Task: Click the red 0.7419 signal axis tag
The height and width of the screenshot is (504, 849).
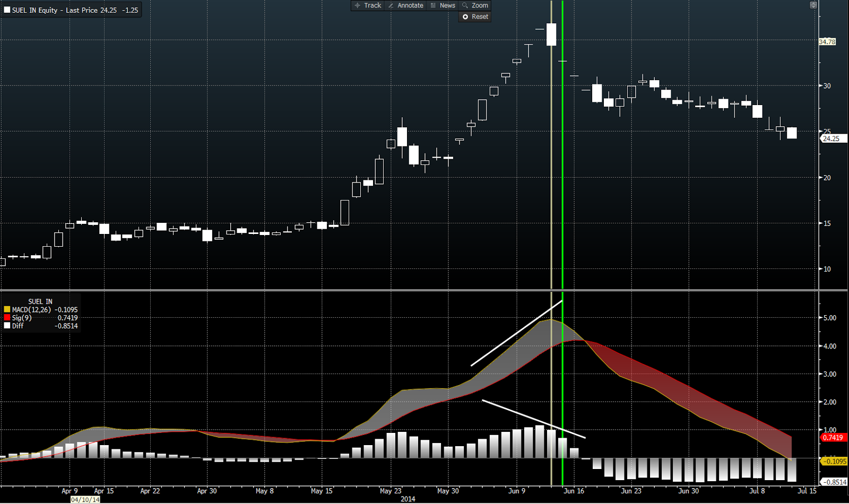Action: point(833,438)
